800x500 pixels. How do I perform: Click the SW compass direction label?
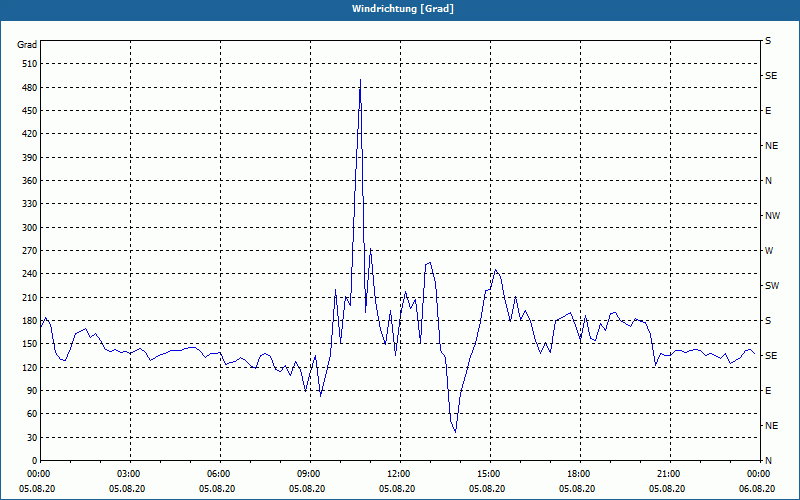[x=772, y=286]
